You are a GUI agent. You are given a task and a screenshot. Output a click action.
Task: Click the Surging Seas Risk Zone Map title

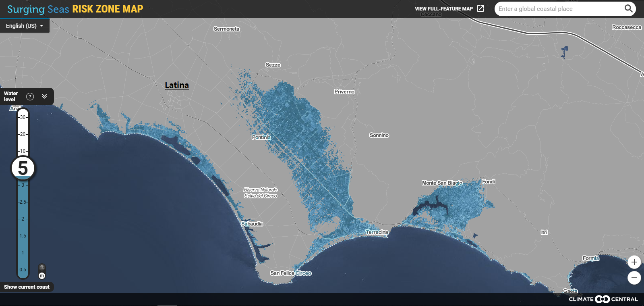(75, 9)
